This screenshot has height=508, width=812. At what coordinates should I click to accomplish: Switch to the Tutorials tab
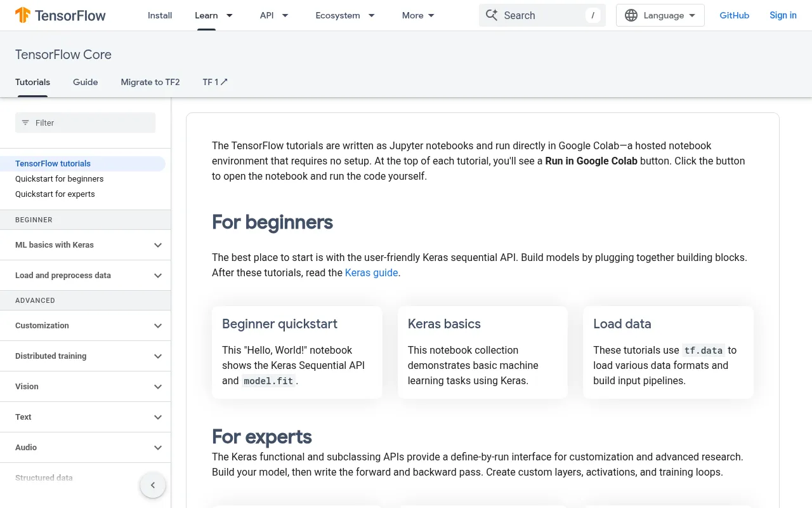(x=32, y=82)
